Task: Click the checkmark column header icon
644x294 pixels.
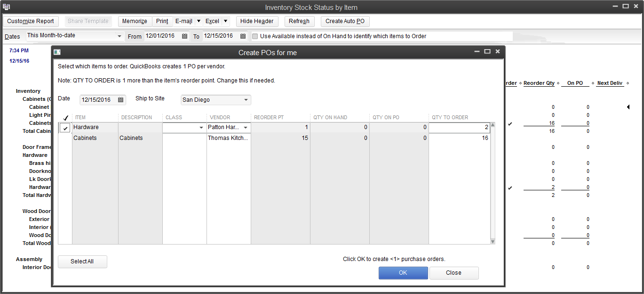Action: coord(65,118)
